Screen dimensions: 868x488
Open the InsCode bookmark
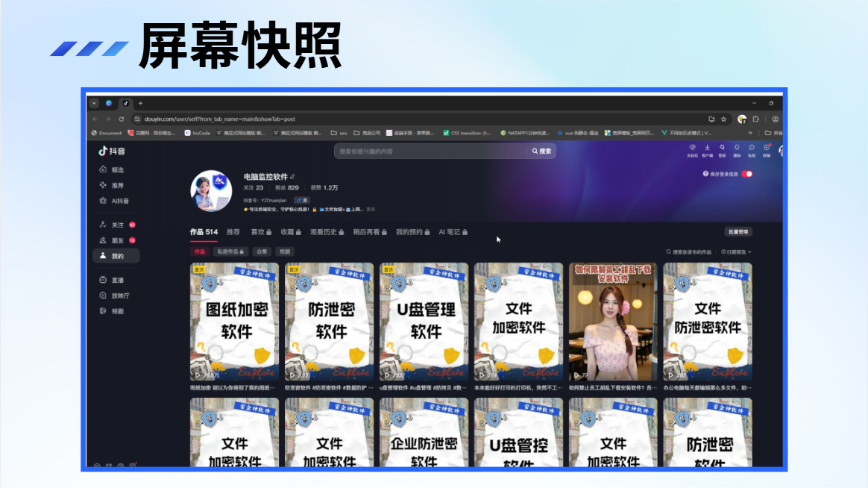click(x=198, y=133)
